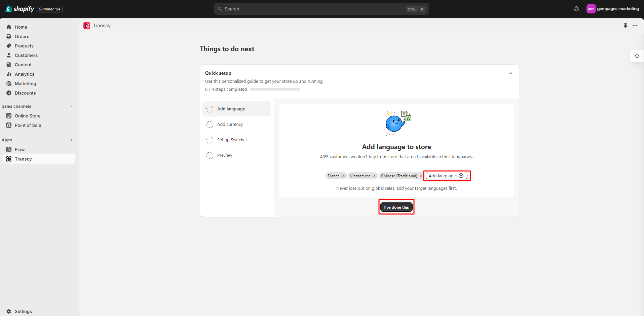The width and height of the screenshot is (644, 316).
Task: Open the Orders section in sidebar
Action: (22, 36)
